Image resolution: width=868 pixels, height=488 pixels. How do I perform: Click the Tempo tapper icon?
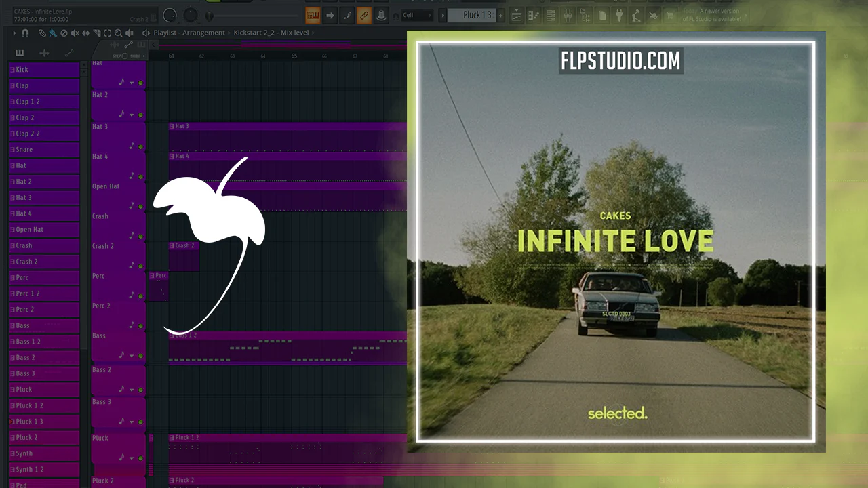click(636, 15)
